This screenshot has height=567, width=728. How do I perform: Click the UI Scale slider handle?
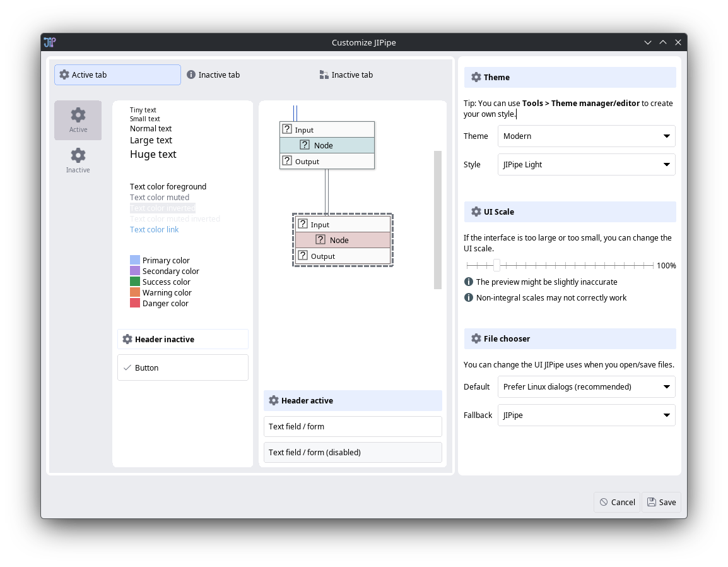pos(497,265)
